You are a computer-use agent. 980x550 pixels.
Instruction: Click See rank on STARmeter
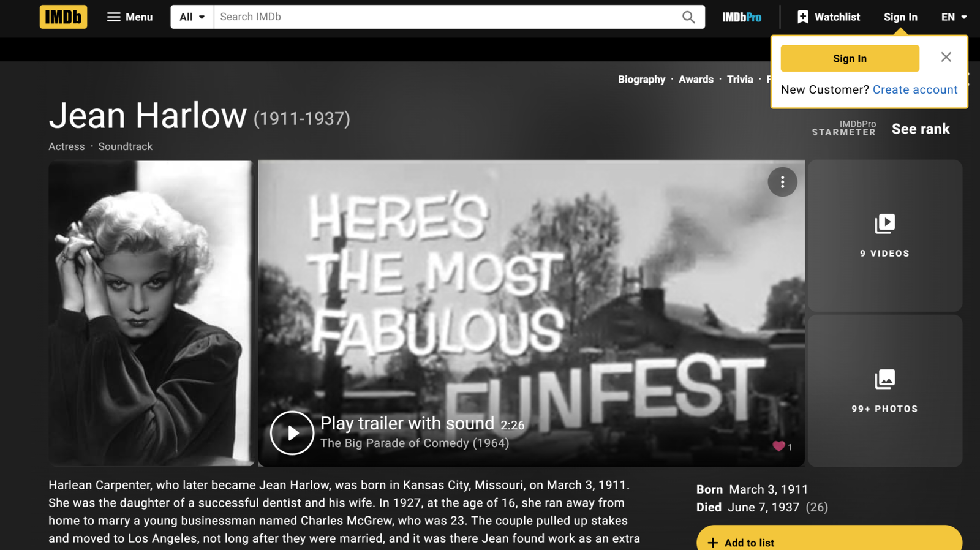(920, 129)
